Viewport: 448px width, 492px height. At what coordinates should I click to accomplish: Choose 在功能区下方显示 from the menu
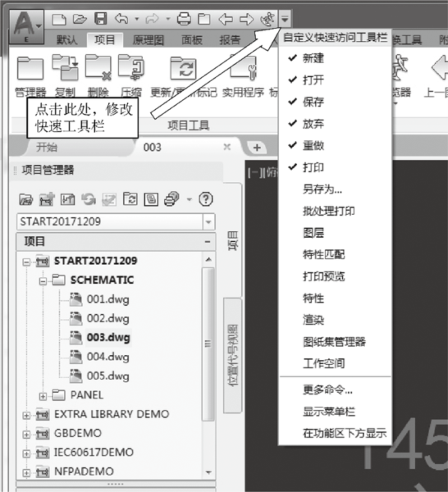[x=335, y=433]
